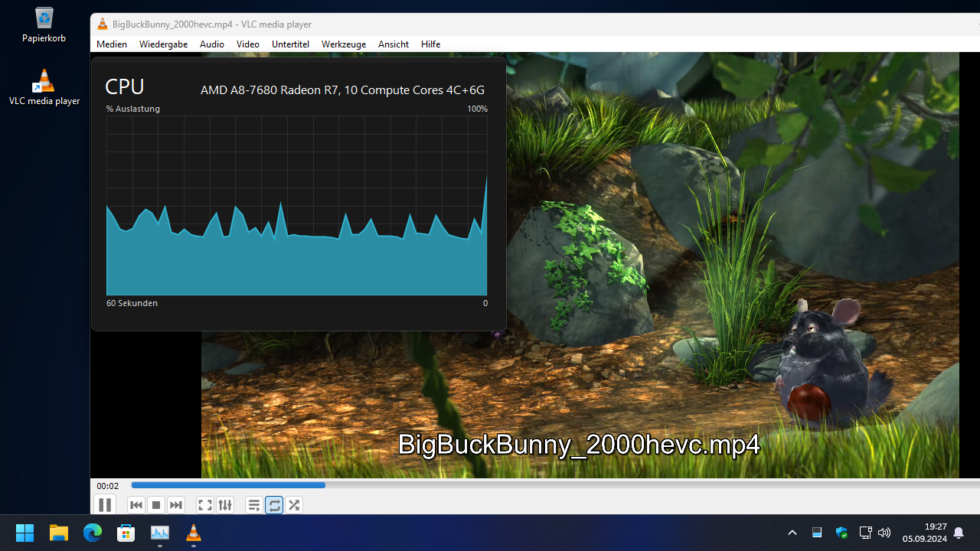The image size is (980, 551).
Task: Select the Pause playback icon
Action: tap(104, 504)
